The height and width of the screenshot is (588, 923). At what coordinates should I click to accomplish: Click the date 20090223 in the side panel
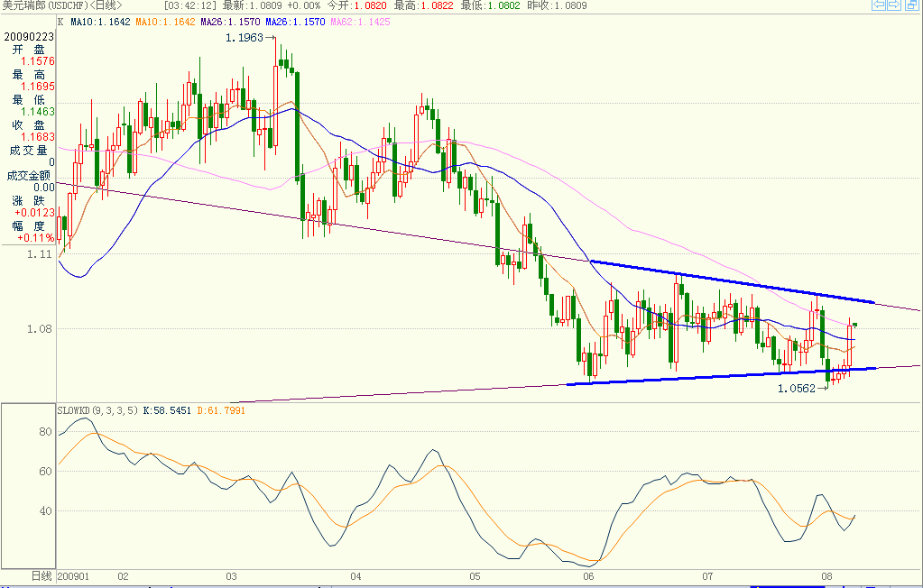coord(28,36)
